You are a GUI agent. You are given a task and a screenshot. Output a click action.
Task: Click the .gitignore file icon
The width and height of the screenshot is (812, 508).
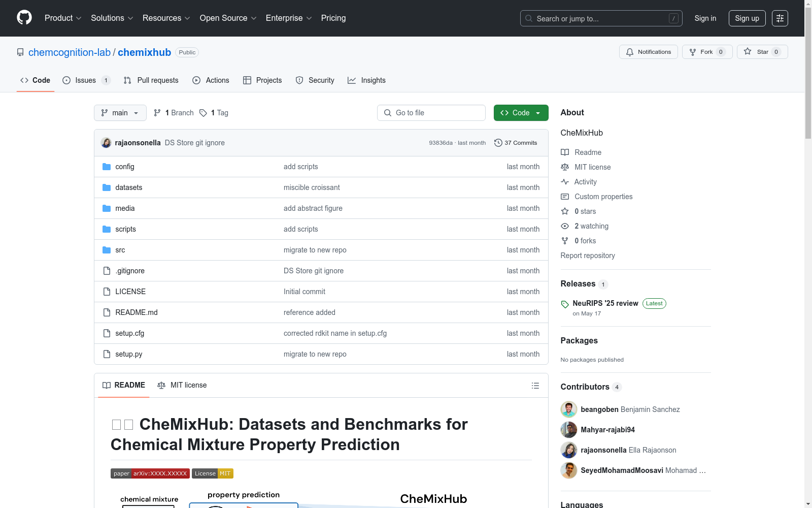(107, 271)
